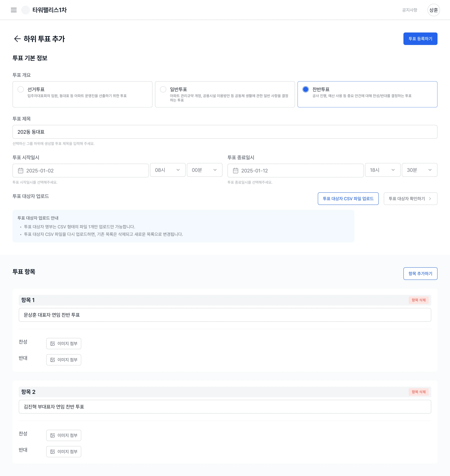Click the back arrow next to 하위 투표 추가
The image size is (450, 476).
17,39
